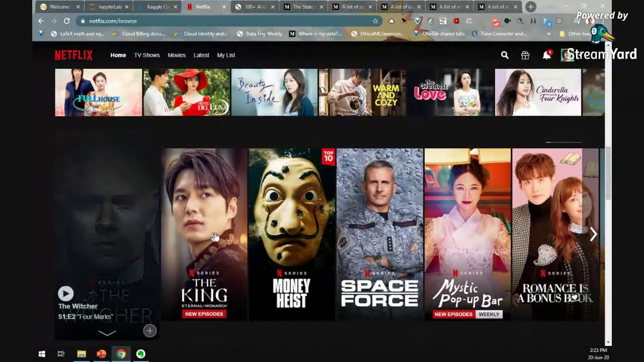644x362 pixels.
Task: Open My List
Action: [x=226, y=55]
